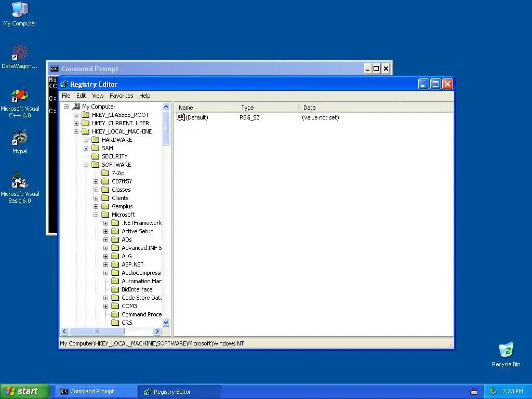Viewport: 532px width, 399px height.
Task: Sort values by Name column header
Action: pyautogui.click(x=205, y=108)
